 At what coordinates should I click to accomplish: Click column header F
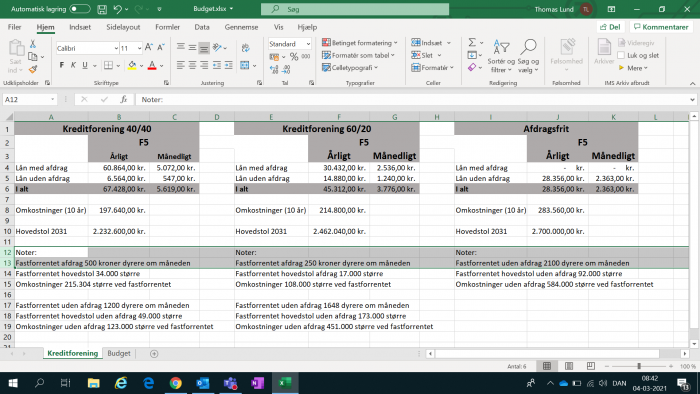[339, 117]
